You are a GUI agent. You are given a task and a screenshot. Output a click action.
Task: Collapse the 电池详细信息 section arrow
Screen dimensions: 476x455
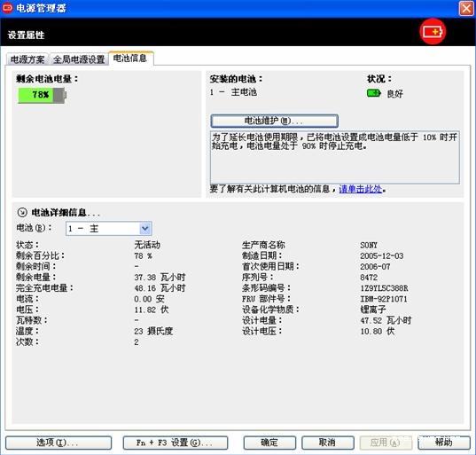click(22, 212)
